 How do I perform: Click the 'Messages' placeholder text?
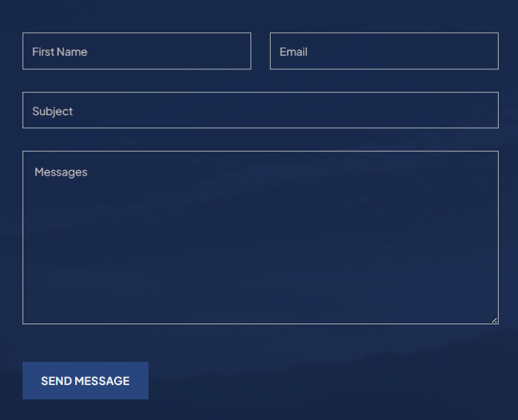(61, 172)
